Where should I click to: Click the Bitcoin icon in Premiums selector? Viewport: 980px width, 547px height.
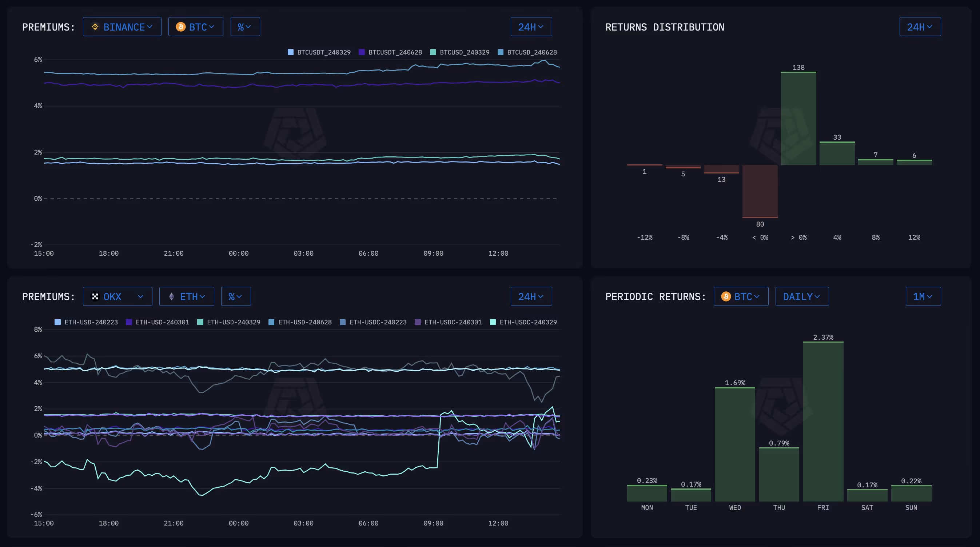180,27
